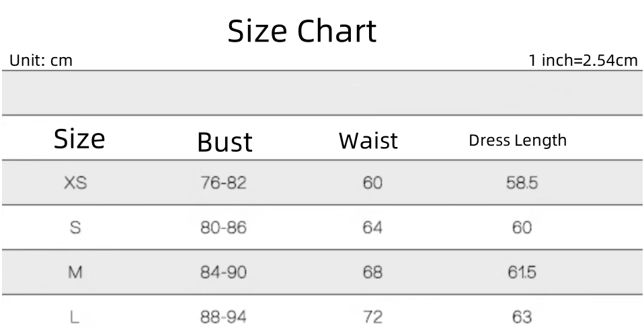Screen dimensions: 644x331
Task: Click dress length value 58.5
Action: coord(522,183)
